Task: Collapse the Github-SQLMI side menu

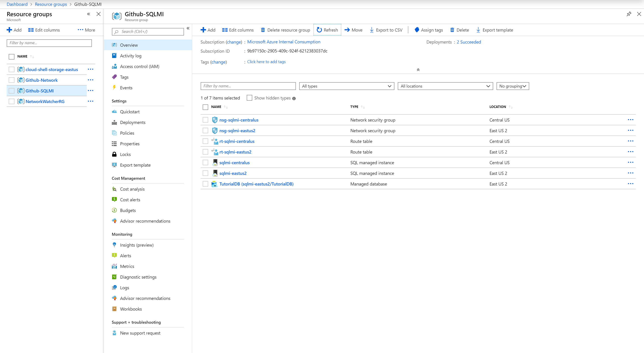Action: (x=188, y=28)
